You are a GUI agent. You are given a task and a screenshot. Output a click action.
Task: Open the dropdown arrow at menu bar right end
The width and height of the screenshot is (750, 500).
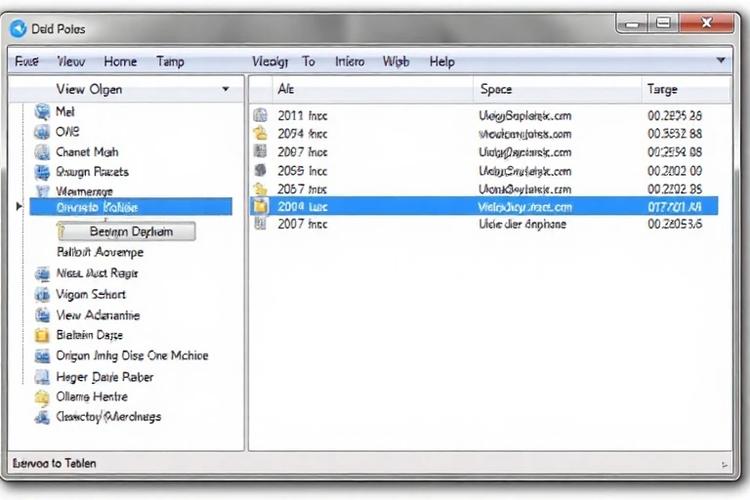point(722,61)
